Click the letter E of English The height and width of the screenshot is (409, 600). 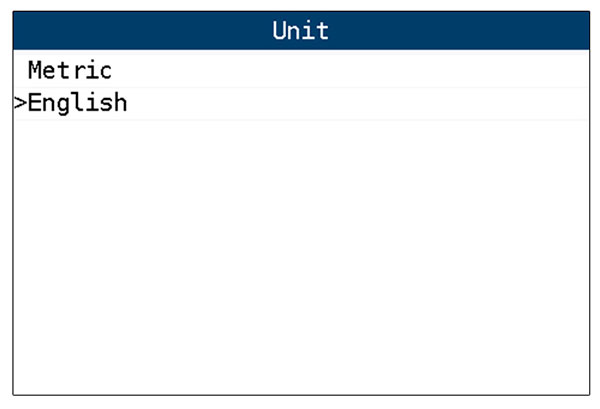click(34, 103)
